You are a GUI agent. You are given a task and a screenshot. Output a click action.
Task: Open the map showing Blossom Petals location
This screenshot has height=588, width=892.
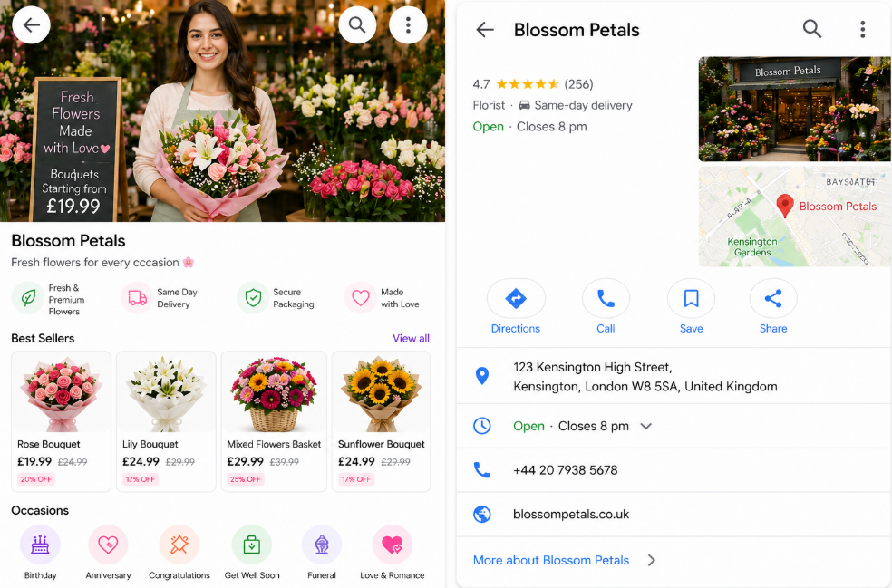click(794, 216)
